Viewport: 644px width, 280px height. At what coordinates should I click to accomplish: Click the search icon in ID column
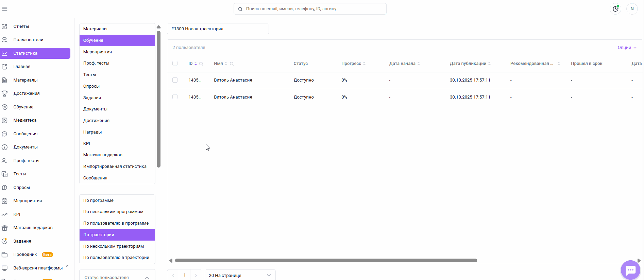click(201, 64)
